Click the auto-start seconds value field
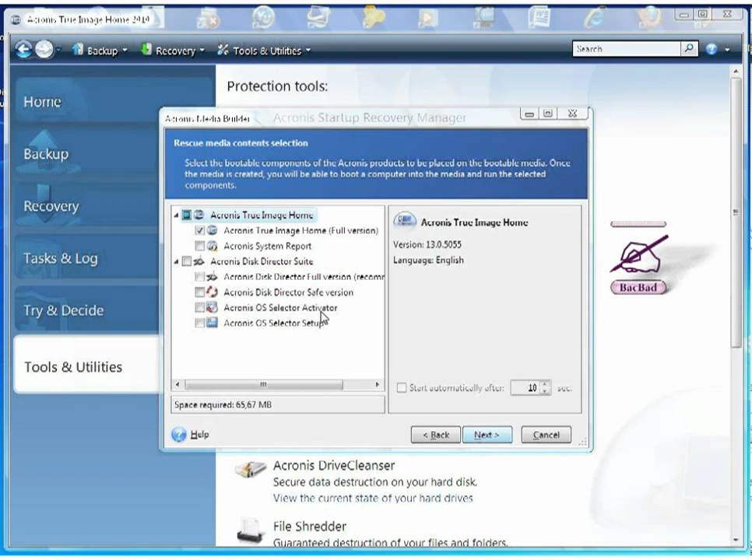The width and height of the screenshot is (752, 560). (x=526, y=387)
